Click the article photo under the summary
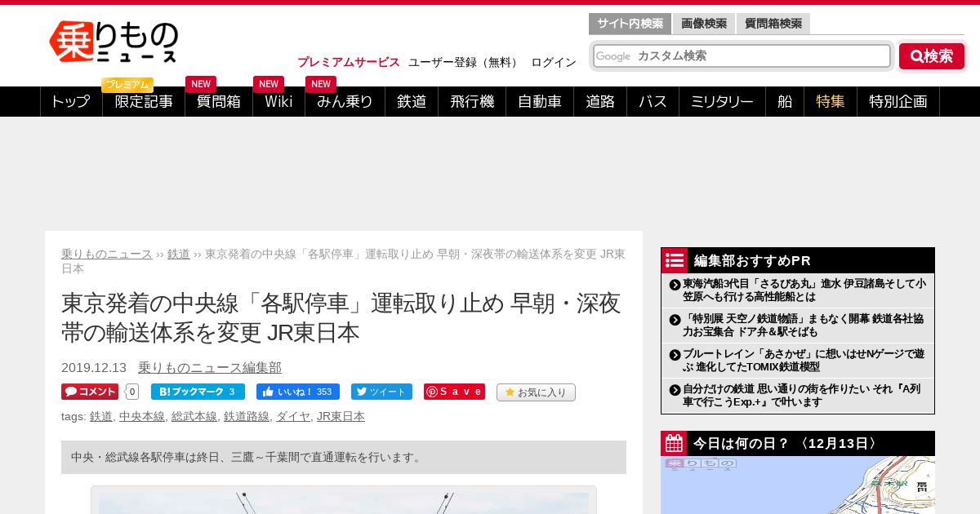 coord(344,502)
